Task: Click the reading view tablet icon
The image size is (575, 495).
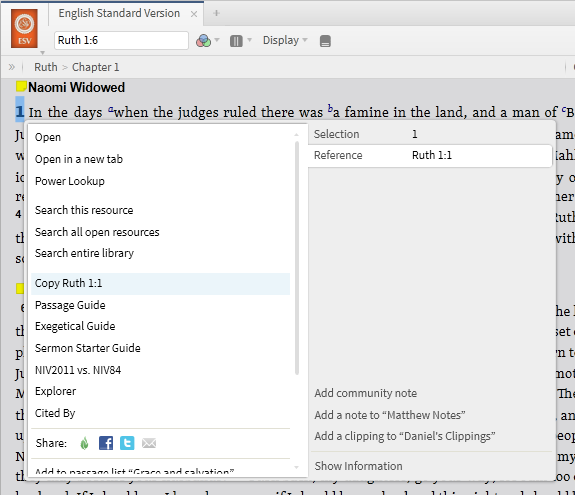Action: (325, 41)
